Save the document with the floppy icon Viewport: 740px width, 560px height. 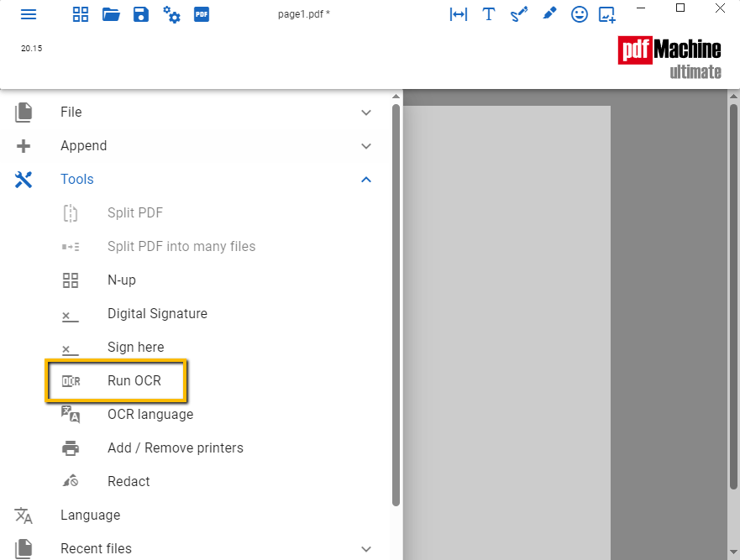(x=141, y=14)
